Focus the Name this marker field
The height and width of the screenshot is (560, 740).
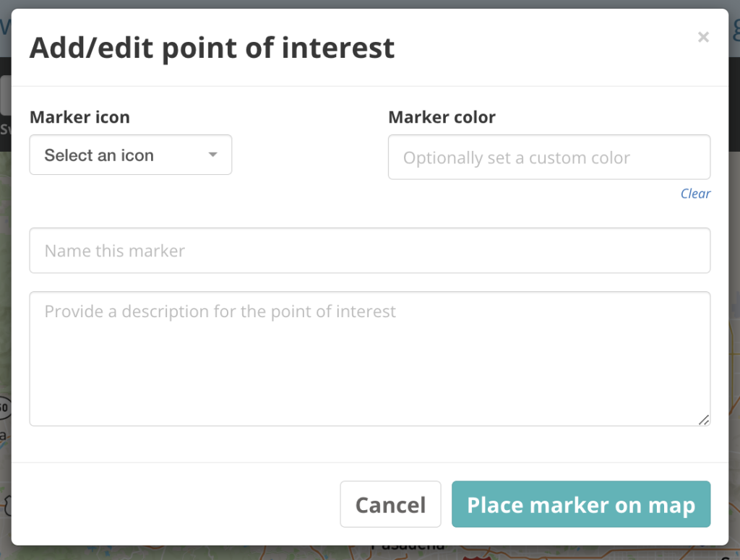click(370, 251)
